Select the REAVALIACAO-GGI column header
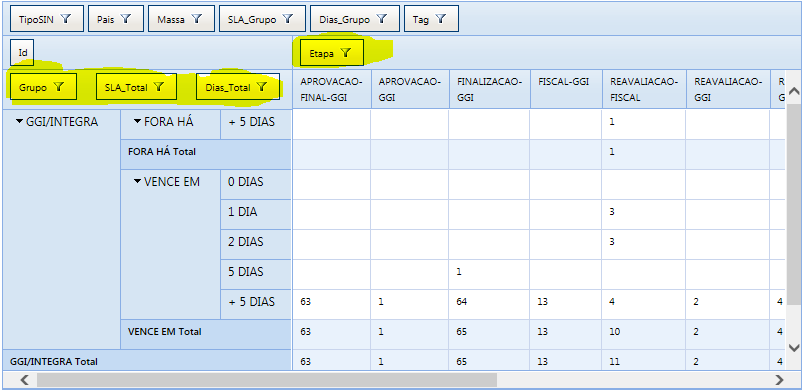This screenshot has height=390, width=804. point(728,89)
